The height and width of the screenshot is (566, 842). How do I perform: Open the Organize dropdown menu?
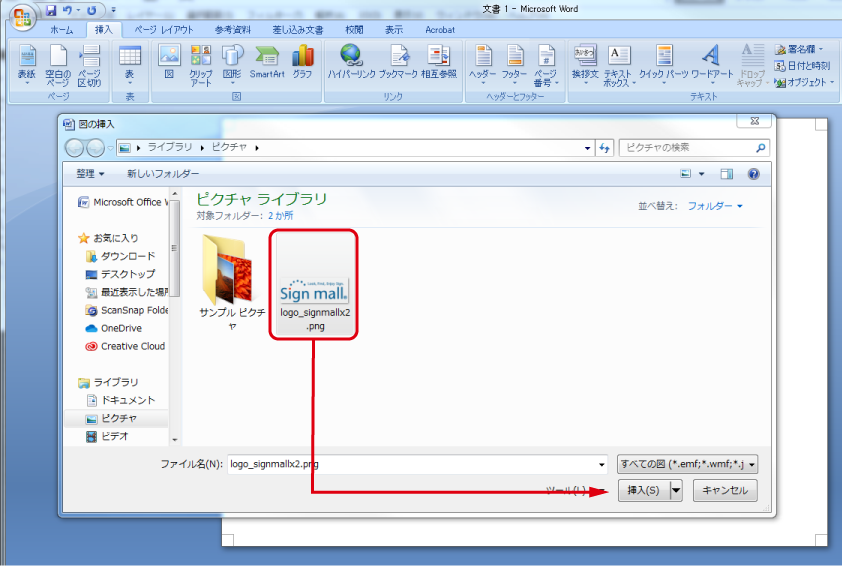(x=89, y=174)
